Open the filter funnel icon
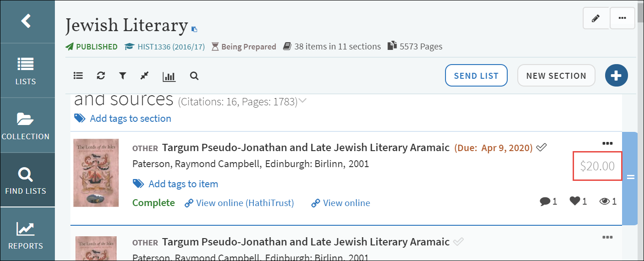Viewport: 644px width, 261px height. point(123,76)
